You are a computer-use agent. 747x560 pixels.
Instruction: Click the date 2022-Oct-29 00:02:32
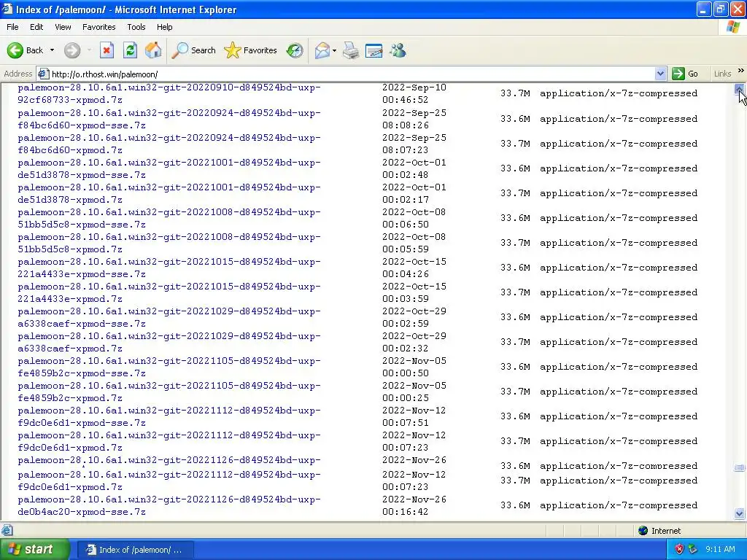tap(414, 342)
